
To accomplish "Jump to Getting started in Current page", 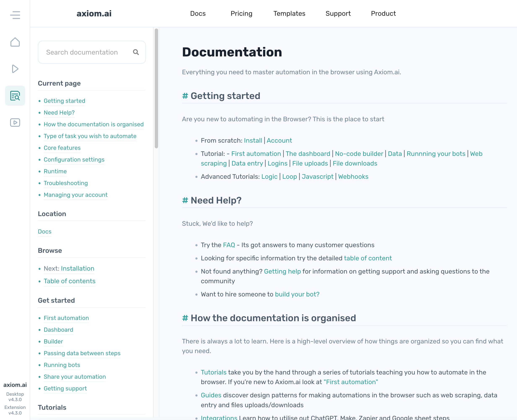I will click(x=64, y=101).
